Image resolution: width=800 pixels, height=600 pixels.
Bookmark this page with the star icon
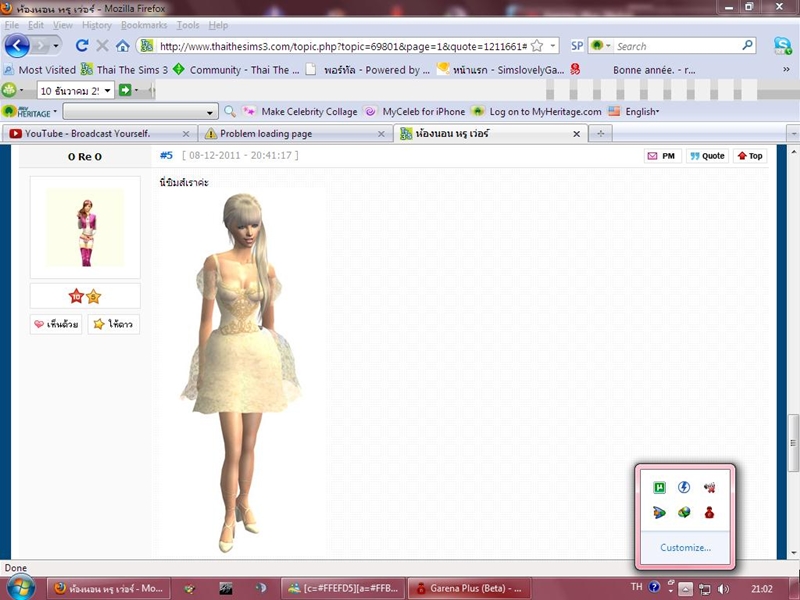[537, 46]
